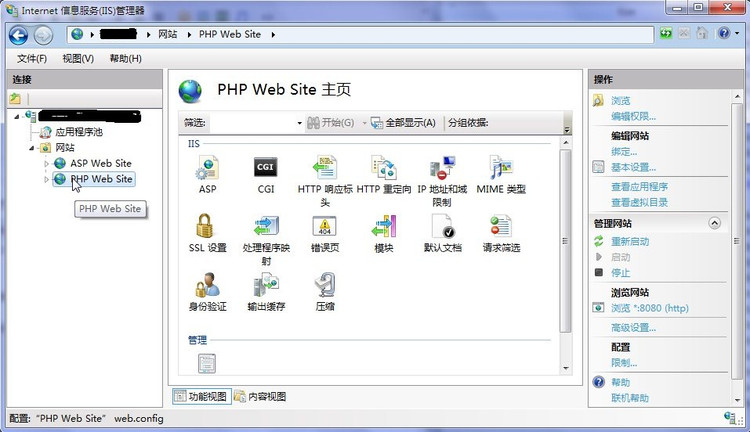Select 应用程序池 in the tree
Image resolution: width=750 pixels, height=432 pixels.
tap(78, 132)
